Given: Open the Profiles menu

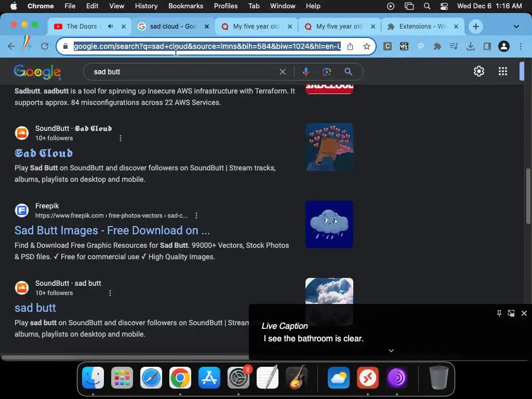Looking at the screenshot, I should point(225,6).
